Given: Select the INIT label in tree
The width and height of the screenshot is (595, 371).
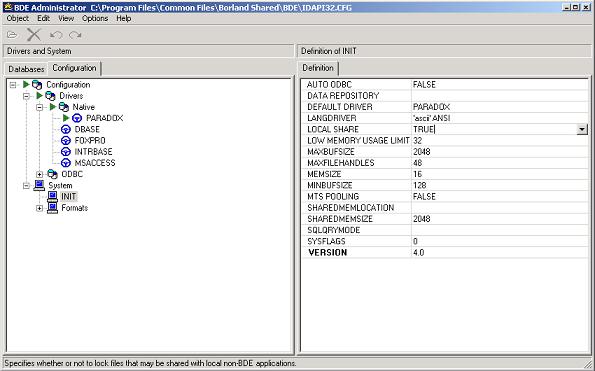Looking at the screenshot, I should point(69,197).
